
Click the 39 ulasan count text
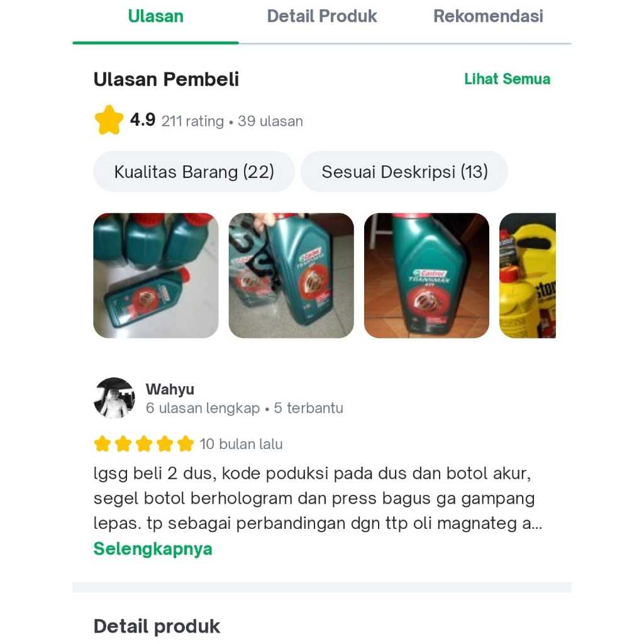pos(270,121)
